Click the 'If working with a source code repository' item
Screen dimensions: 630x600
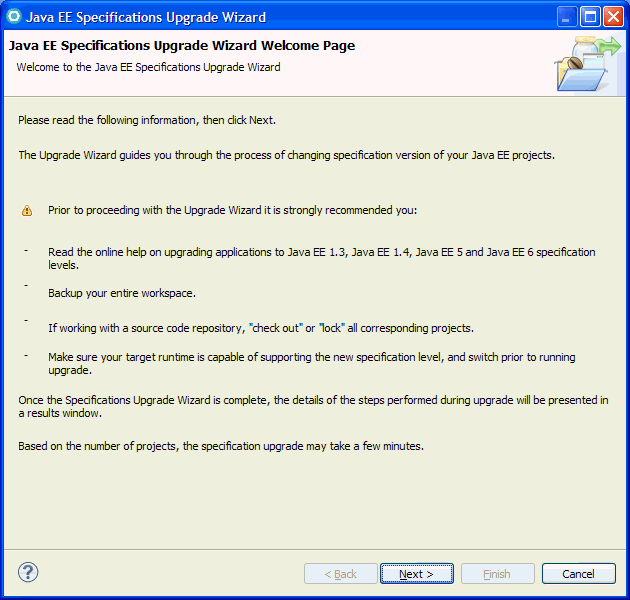[261, 328]
